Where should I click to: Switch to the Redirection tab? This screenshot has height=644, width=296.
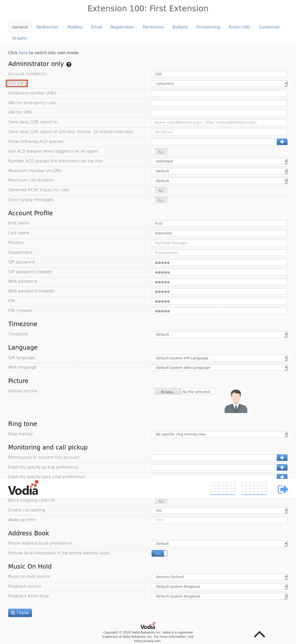click(48, 27)
